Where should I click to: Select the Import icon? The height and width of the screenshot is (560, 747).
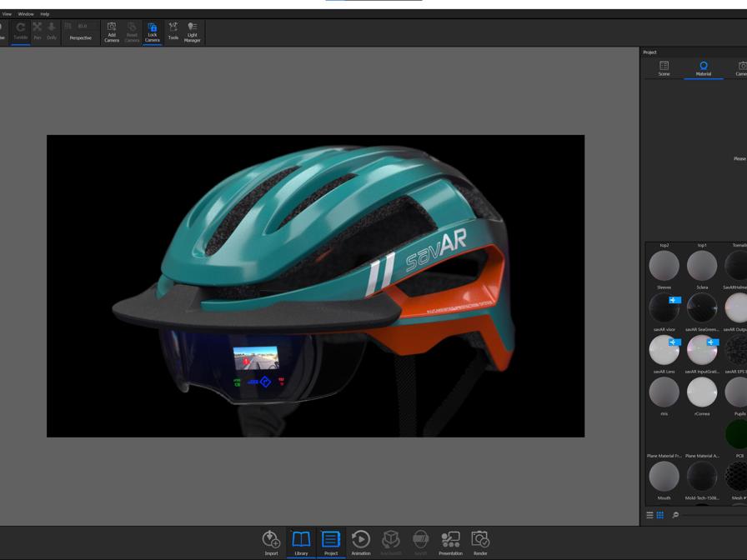pos(271,537)
